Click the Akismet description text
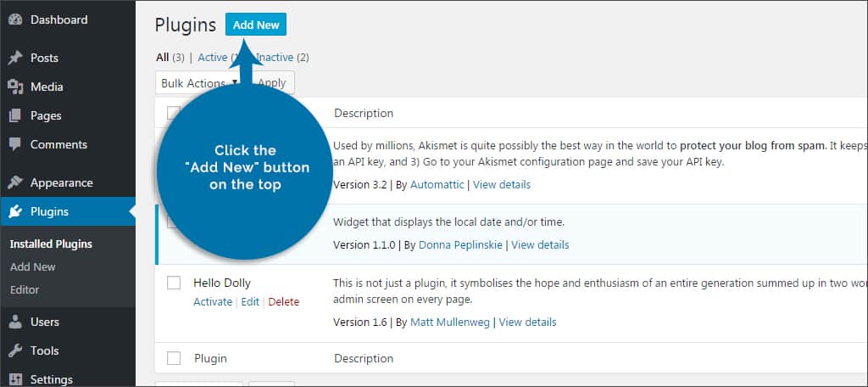Screen dimensions: 868x387 click(600, 154)
